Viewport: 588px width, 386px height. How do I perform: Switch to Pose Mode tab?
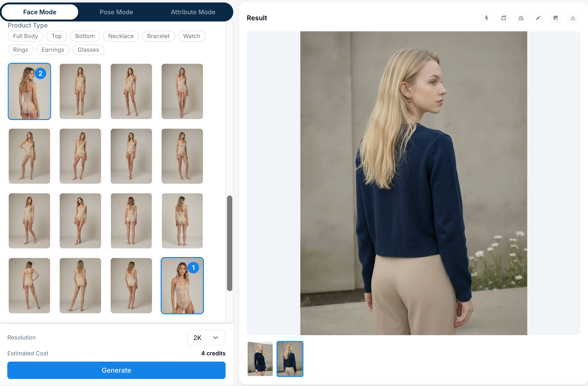tap(116, 12)
